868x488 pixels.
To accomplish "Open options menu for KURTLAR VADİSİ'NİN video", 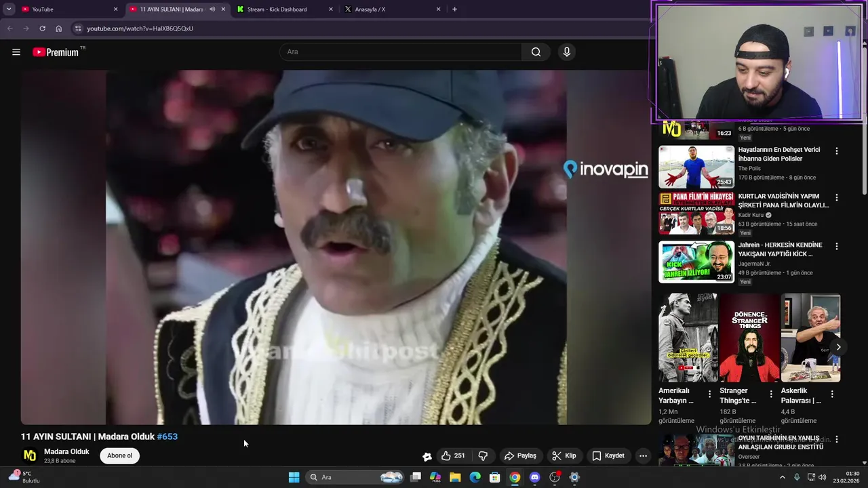I will 837,198.
